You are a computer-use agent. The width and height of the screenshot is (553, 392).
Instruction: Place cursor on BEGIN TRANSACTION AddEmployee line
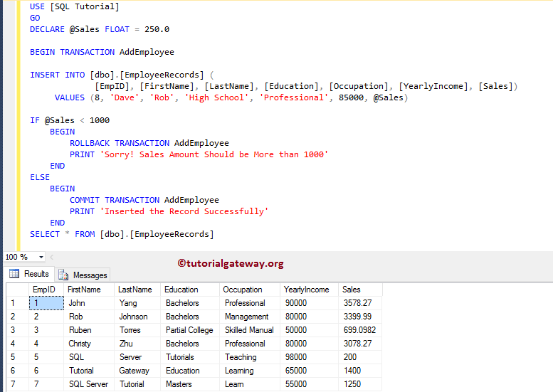102,52
